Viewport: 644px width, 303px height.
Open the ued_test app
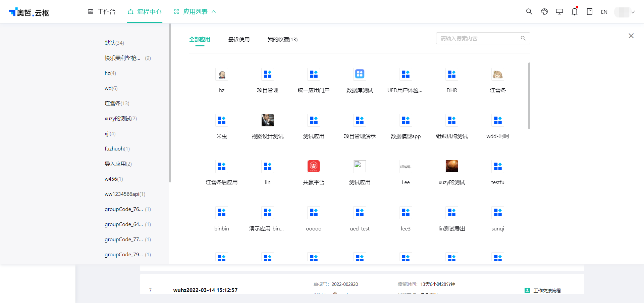(360, 213)
